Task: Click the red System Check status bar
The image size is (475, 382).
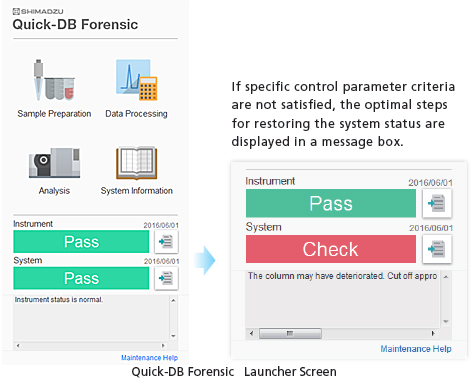Action: coord(331,249)
